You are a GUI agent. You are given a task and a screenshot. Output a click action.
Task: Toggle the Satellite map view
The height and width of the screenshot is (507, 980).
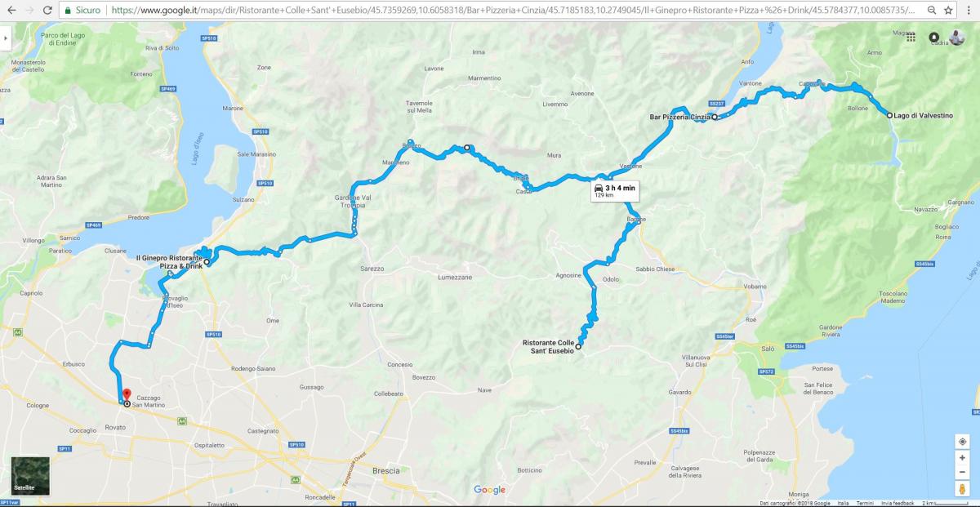[30, 476]
